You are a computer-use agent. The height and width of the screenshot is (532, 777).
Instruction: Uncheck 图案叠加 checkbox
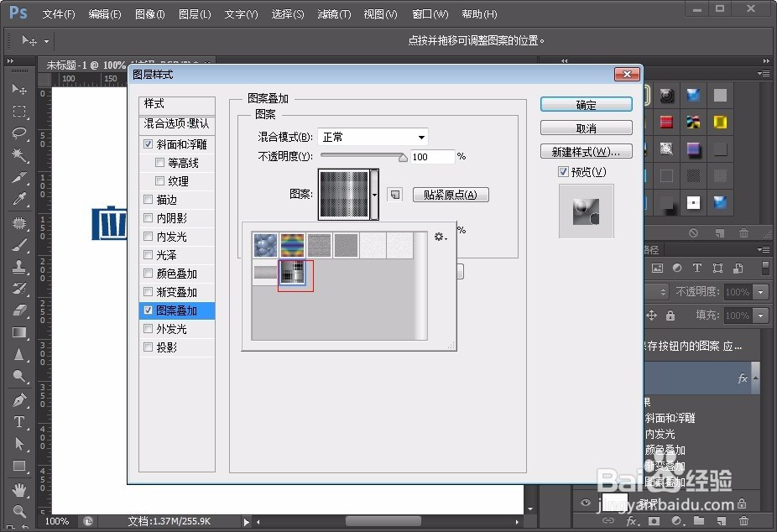(x=148, y=310)
